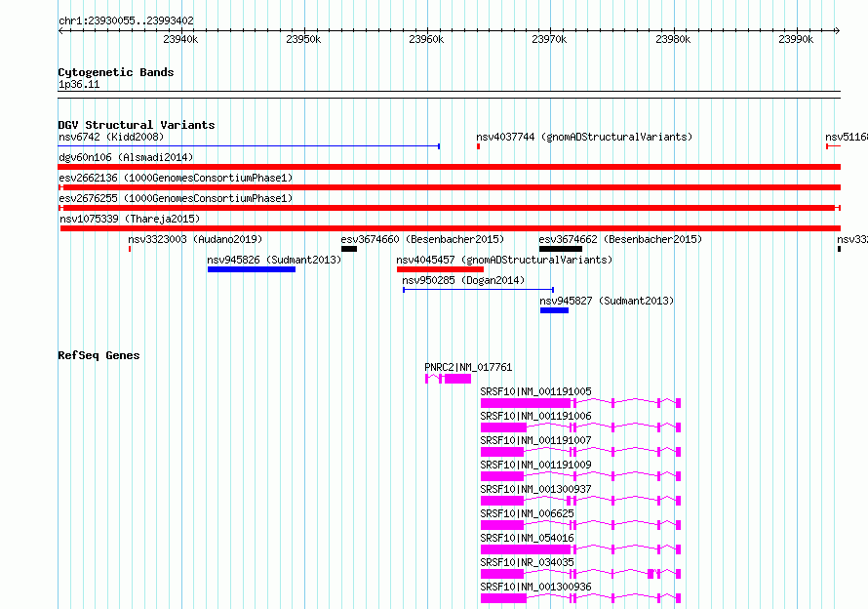Open esv3674660 (Besenbacher2015) variant label
The image size is (868, 609).
pos(422,239)
